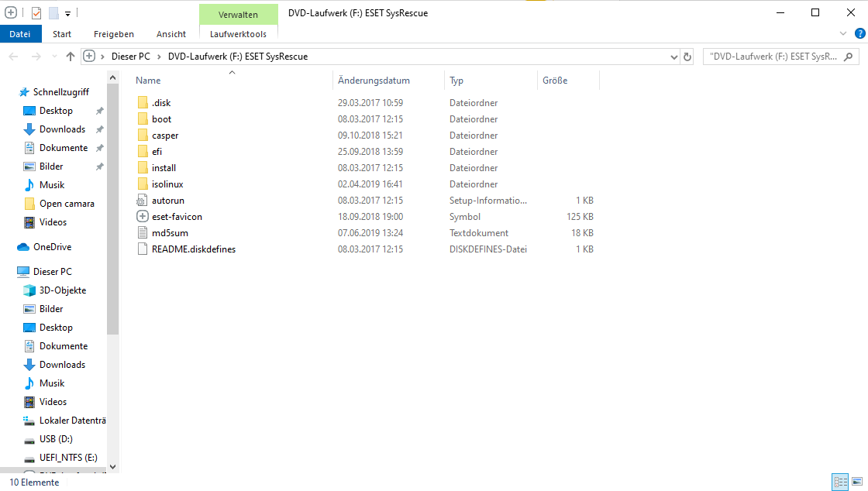Open 3D-Objekte under Dieser PC
The height and width of the screenshot is (491, 868).
click(x=63, y=290)
